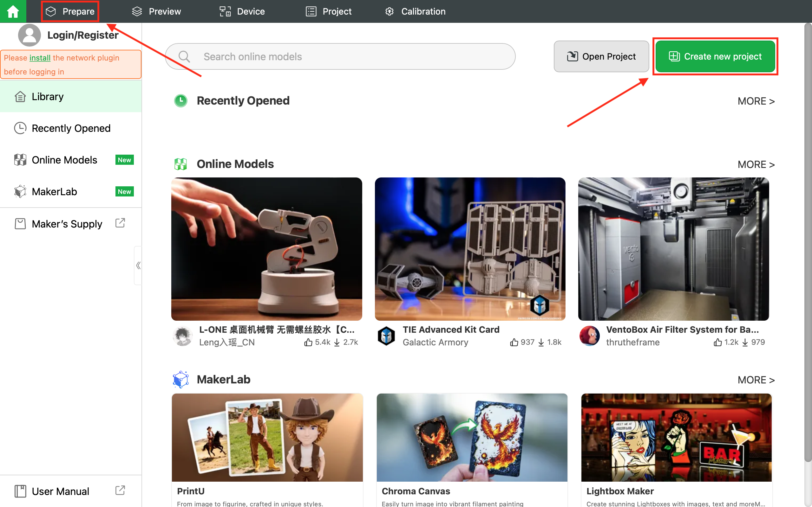Expand MakerLab section with MORE
This screenshot has width=812, height=507.
(x=756, y=380)
